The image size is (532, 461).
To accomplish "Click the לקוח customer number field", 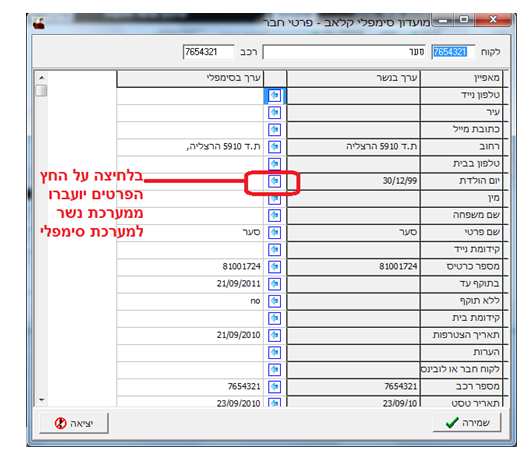I will pos(453,52).
